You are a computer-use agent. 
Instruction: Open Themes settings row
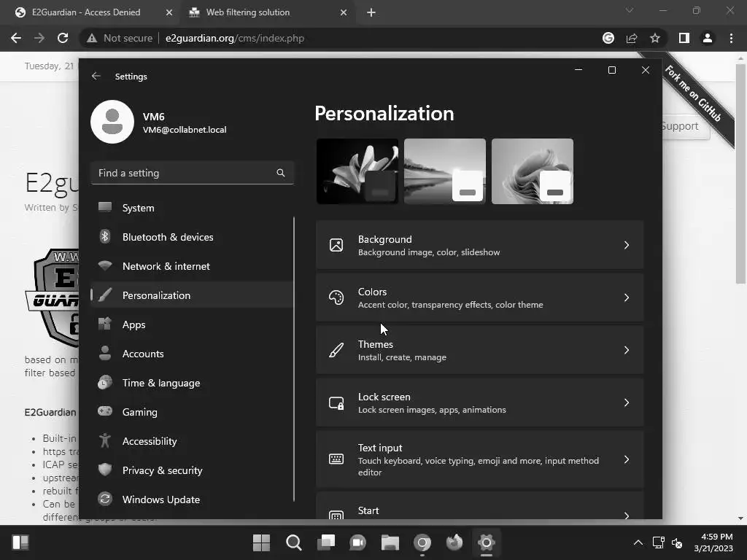[x=480, y=350]
